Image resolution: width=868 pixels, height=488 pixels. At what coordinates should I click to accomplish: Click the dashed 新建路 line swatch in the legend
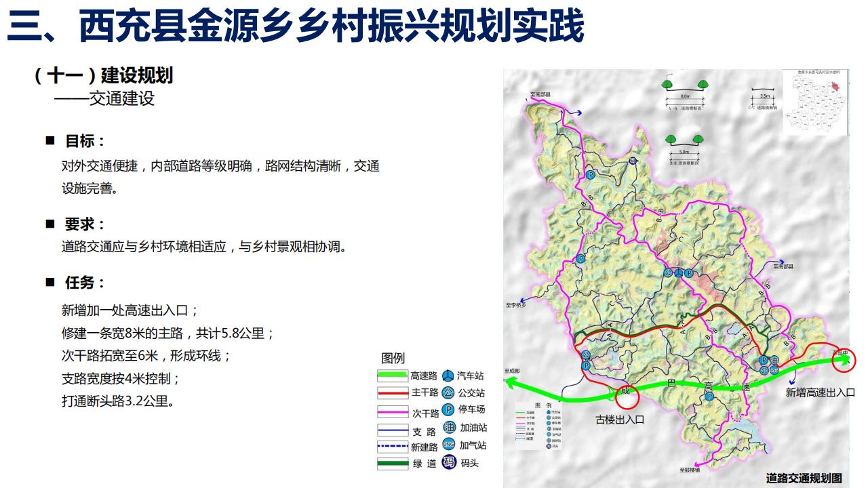click(393, 447)
